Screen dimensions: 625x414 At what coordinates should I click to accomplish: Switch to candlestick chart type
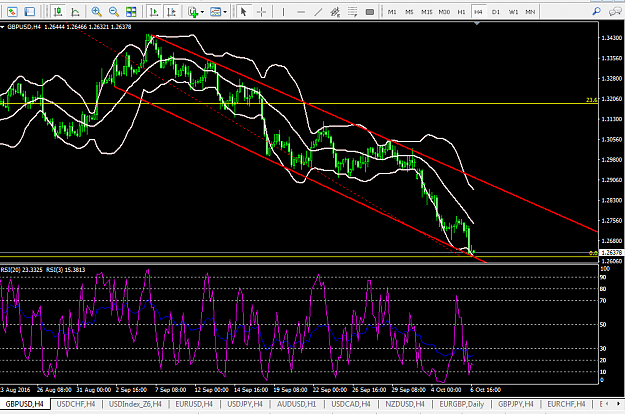tap(58, 12)
